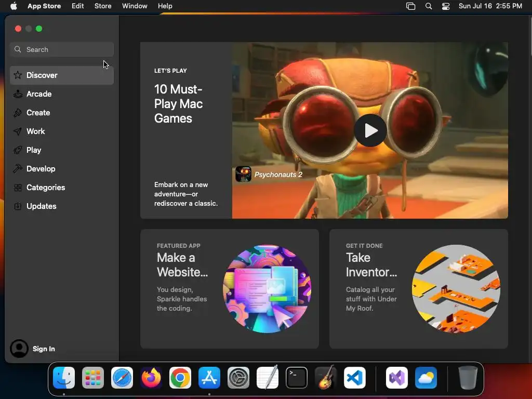Screen dimensions: 532x399
Task: Click the Sparkle colorful website artwork
Action: click(x=267, y=289)
